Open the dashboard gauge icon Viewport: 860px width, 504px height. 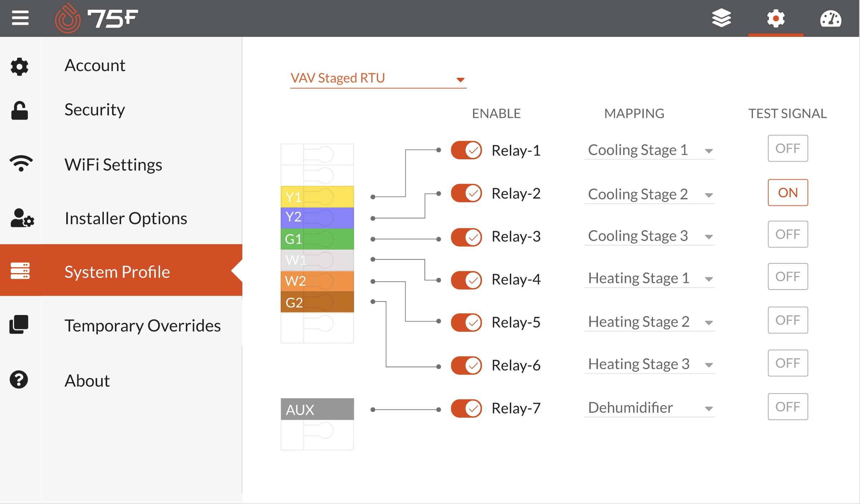point(831,19)
